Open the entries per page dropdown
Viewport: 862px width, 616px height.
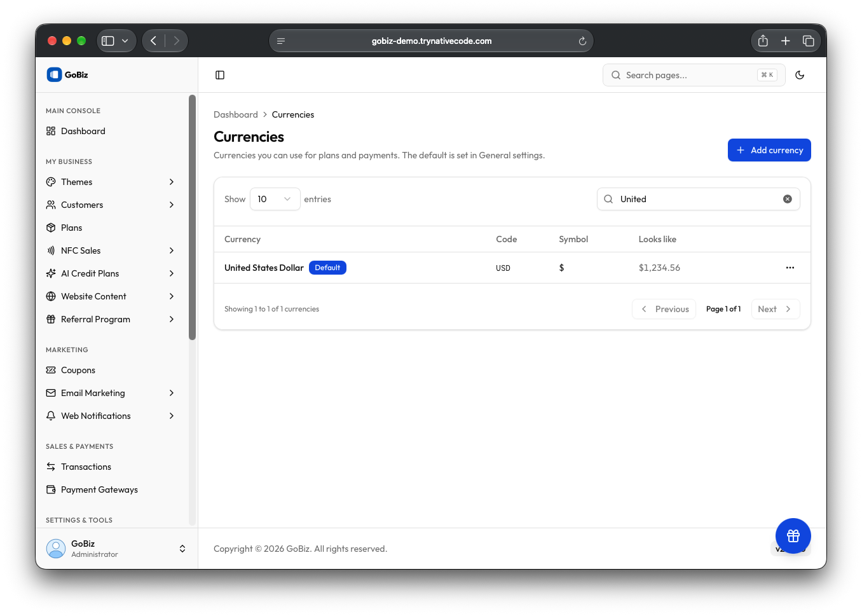pyautogui.click(x=275, y=199)
